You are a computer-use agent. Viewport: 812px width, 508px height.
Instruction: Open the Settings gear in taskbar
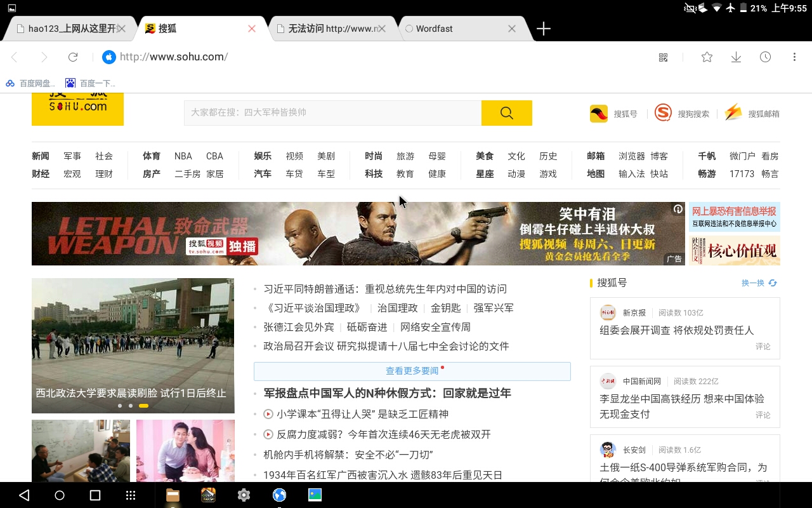(x=244, y=495)
